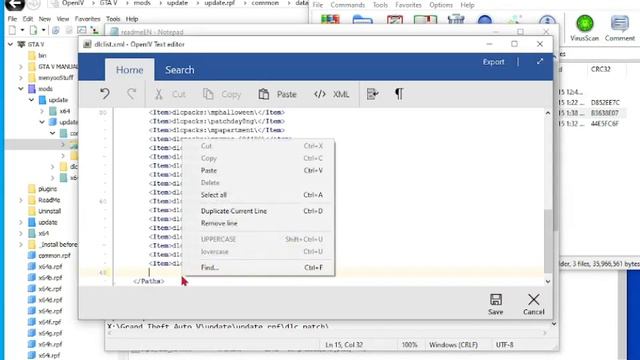The image size is (640, 360).
Task: Toggle word wrap icon in editor toolbar
Action: [x=372, y=94]
